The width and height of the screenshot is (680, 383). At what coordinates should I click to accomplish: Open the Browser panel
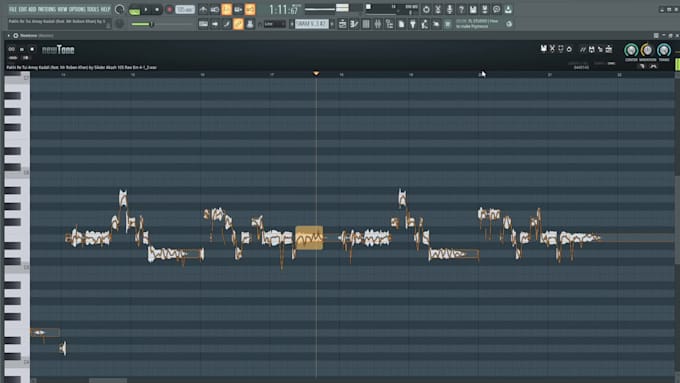tap(389, 24)
